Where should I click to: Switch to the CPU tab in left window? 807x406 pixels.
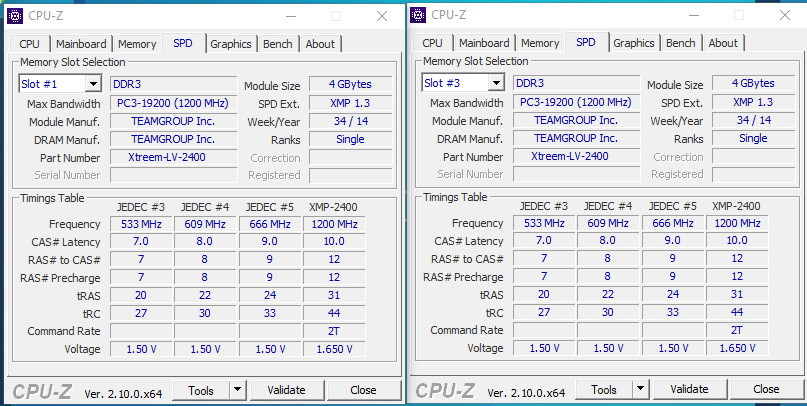coord(29,44)
